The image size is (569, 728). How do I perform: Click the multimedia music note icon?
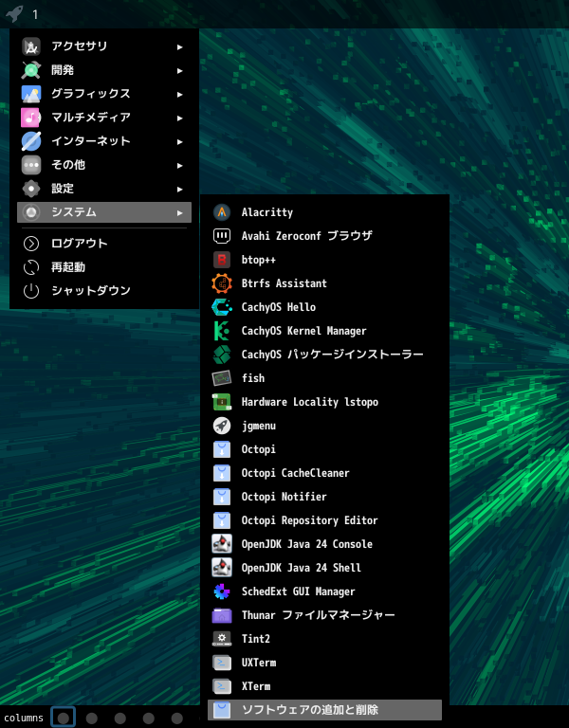click(x=31, y=118)
